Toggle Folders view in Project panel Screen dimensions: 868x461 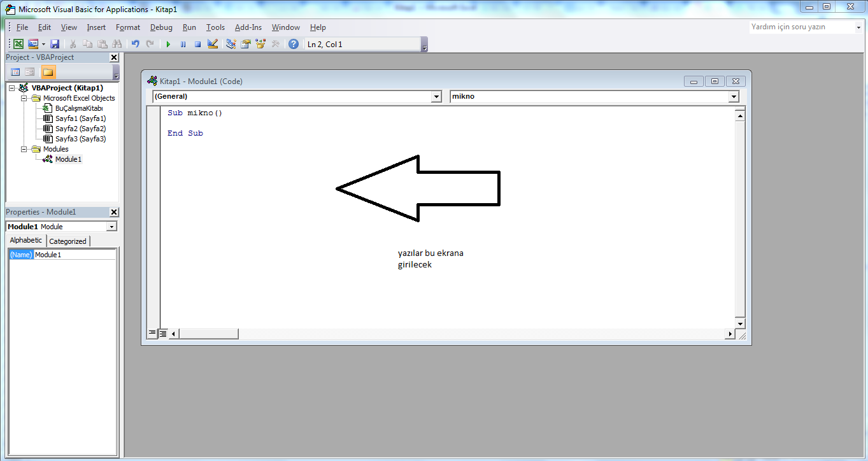48,72
